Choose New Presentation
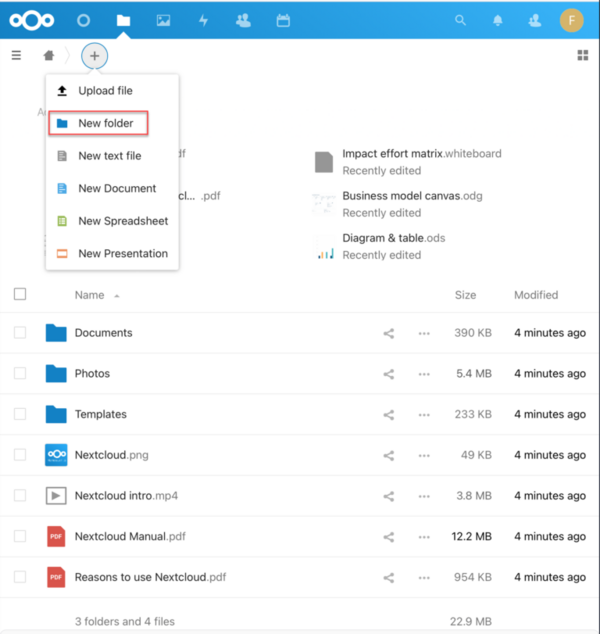 point(112,254)
